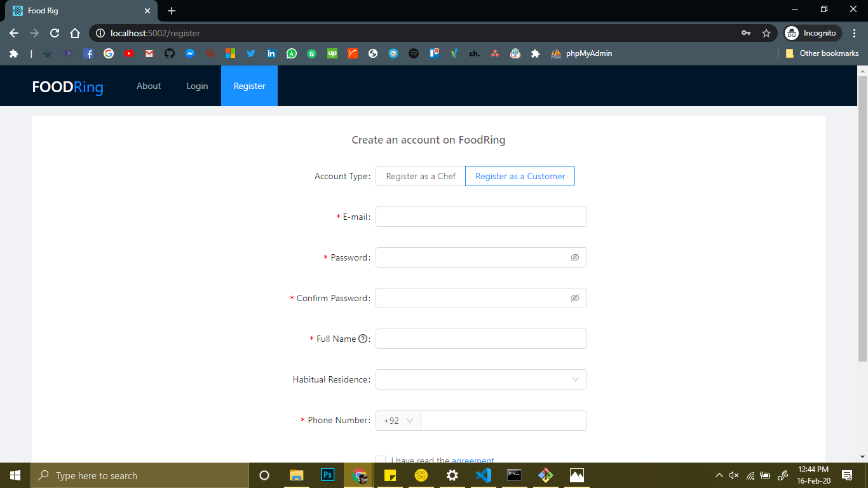Open the LinkedIn bookmark
Screen dimensions: 868x488
(x=271, y=53)
